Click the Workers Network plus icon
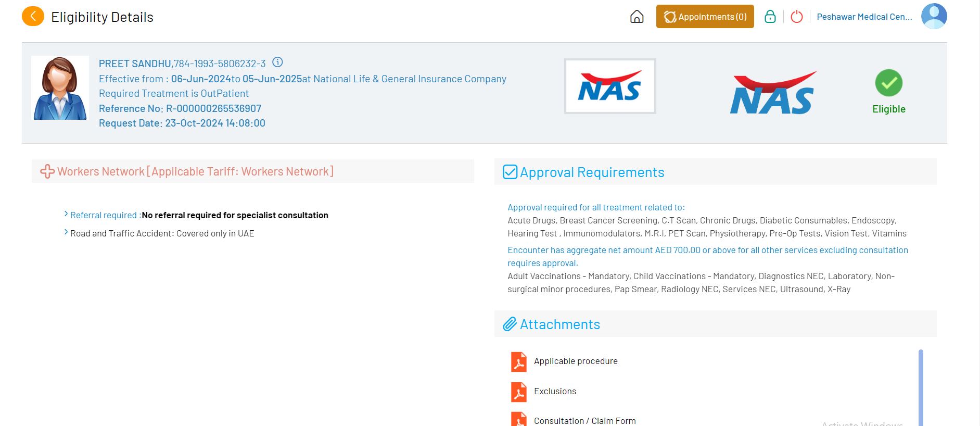The width and height of the screenshot is (980, 426). pos(47,171)
